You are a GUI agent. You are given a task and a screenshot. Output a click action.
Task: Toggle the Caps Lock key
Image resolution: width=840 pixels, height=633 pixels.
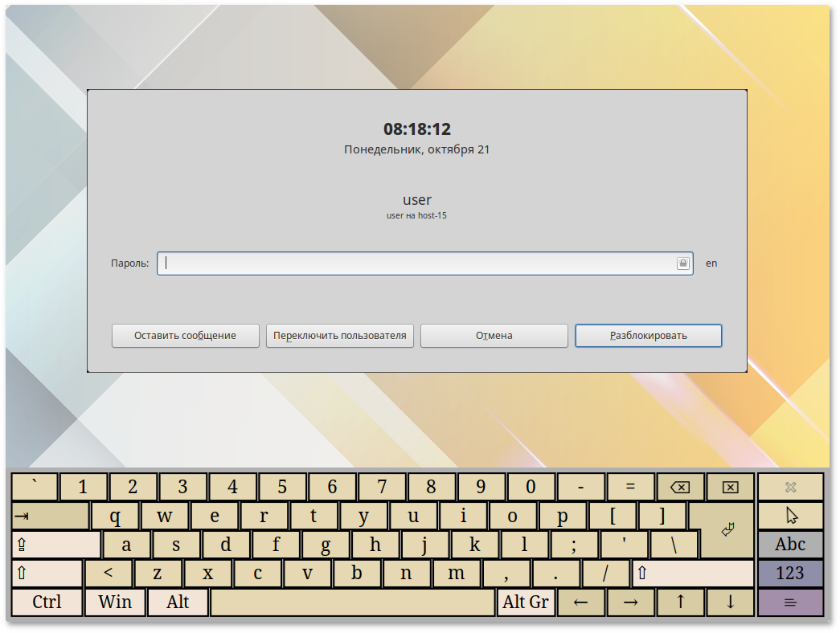click(x=56, y=545)
